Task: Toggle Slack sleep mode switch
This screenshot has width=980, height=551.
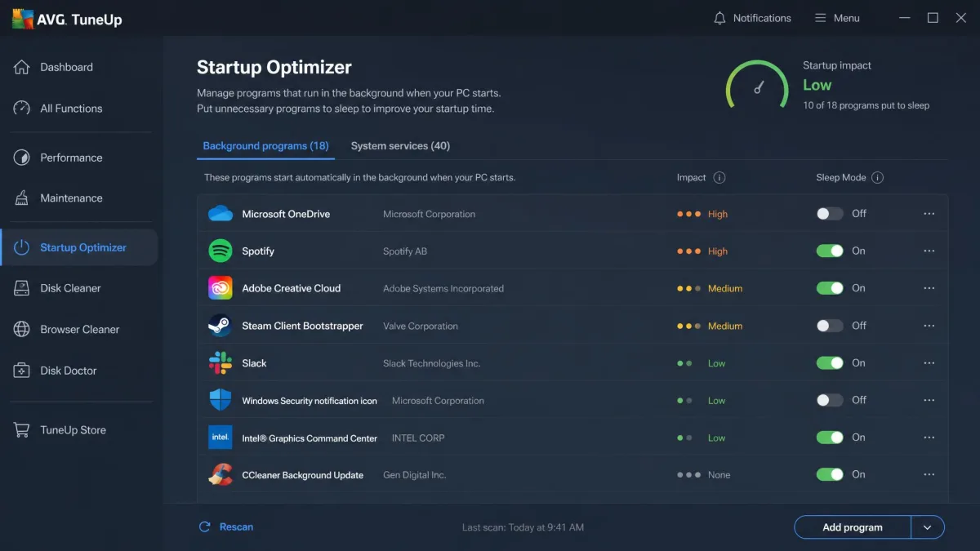Action: coord(830,363)
